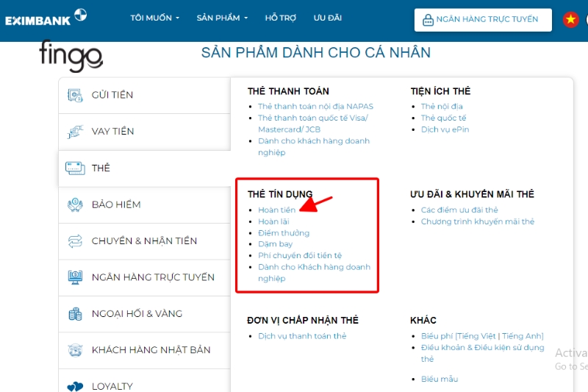Image resolution: width=588 pixels, height=392 pixels.
Task: Open Dịch vụ thanh toán thẻ link
Action: (x=302, y=336)
